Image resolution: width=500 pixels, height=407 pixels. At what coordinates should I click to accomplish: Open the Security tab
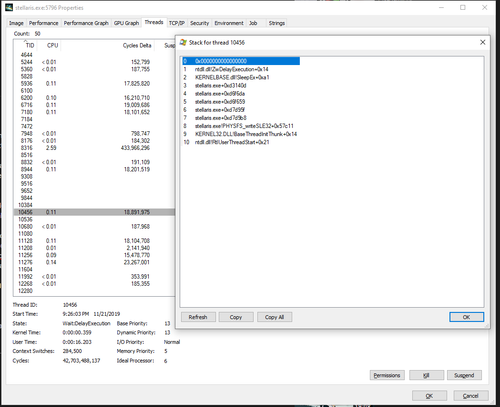199,23
